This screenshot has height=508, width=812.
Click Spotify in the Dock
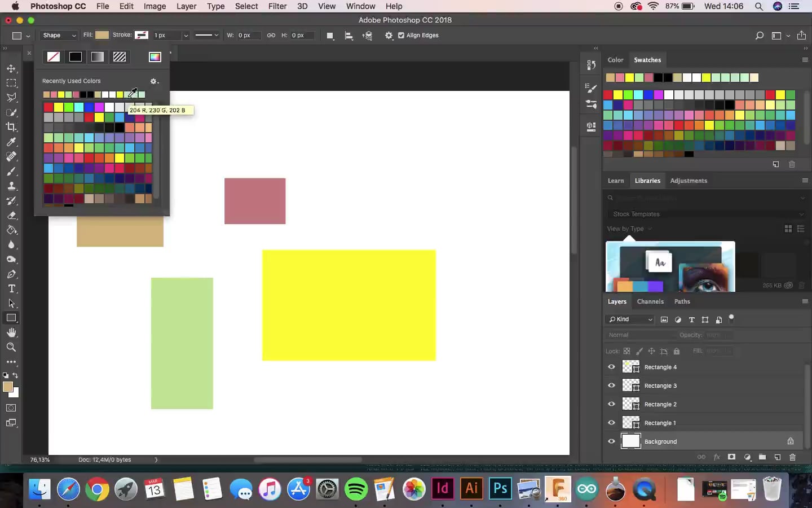click(356, 489)
